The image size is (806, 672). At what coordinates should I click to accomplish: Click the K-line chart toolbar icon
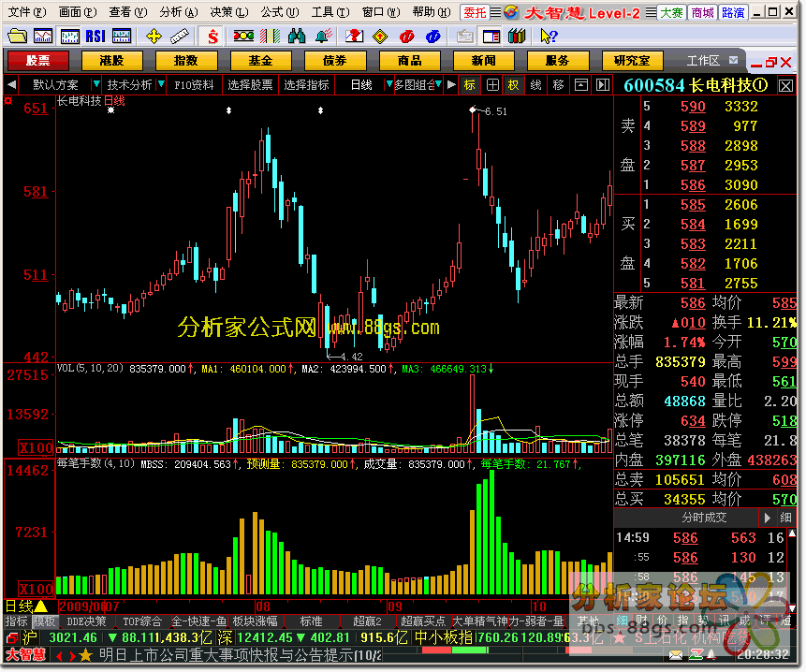(69, 37)
